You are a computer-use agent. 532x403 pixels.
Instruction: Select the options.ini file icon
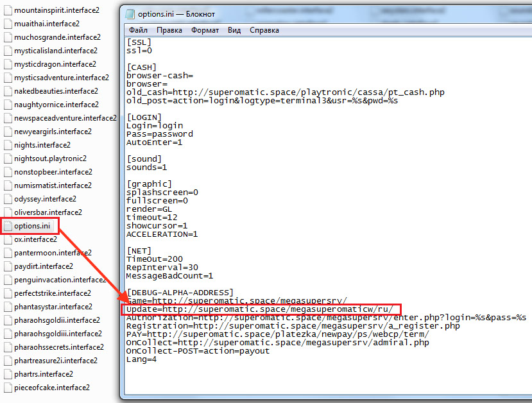tap(8, 226)
